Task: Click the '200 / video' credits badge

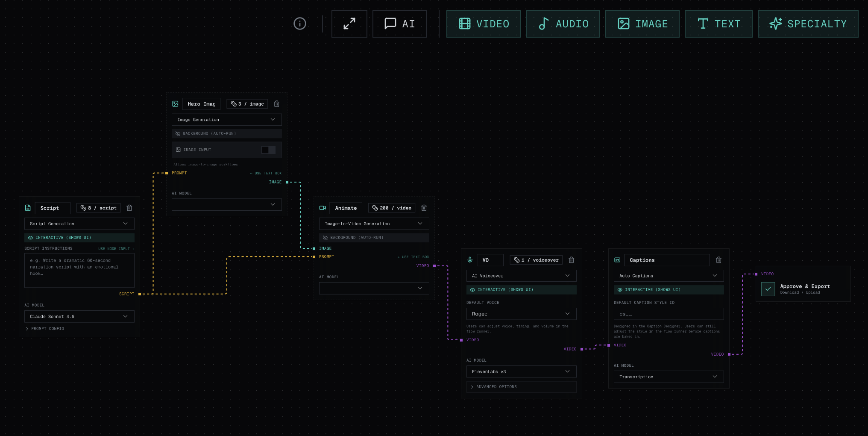Action: click(392, 208)
